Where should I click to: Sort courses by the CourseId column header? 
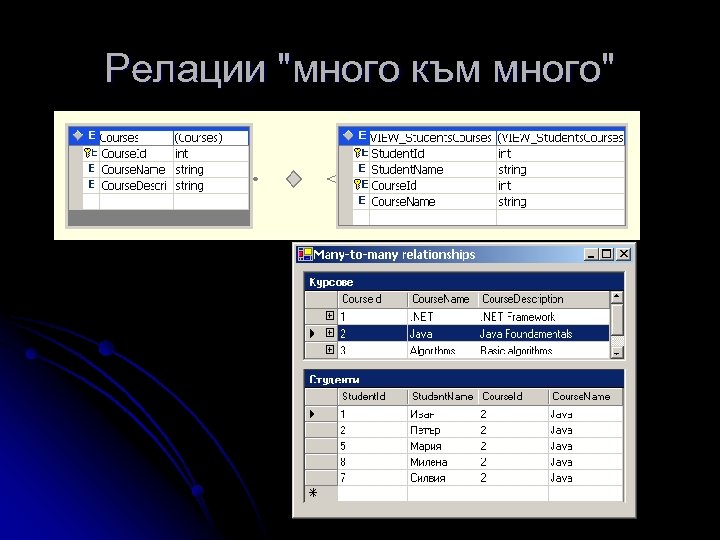[x=372, y=299]
